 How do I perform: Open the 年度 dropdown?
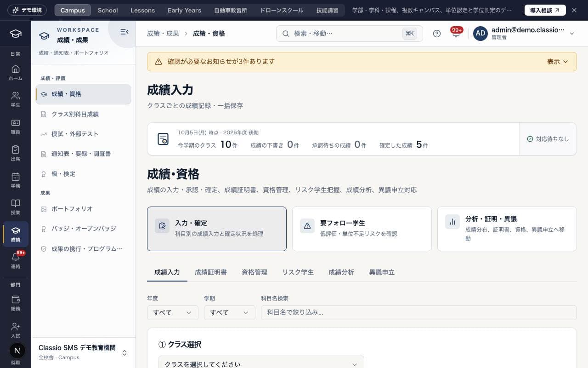[x=173, y=312]
